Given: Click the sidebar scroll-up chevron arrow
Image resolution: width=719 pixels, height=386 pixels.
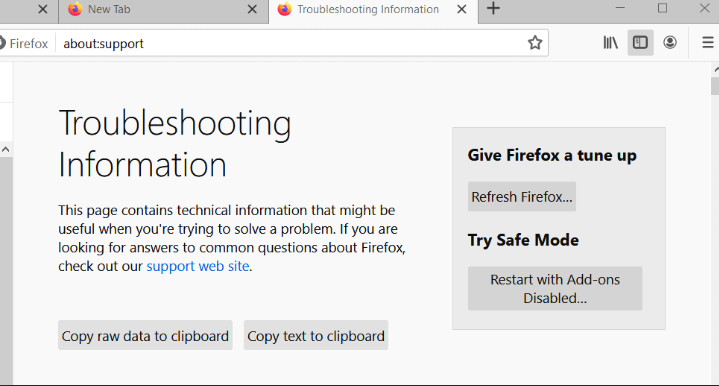Looking at the screenshot, I should pos(6,149).
